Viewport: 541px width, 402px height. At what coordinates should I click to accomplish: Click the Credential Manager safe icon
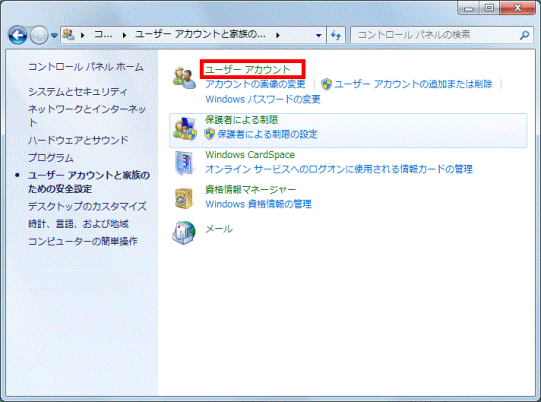(x=184, y=198)
